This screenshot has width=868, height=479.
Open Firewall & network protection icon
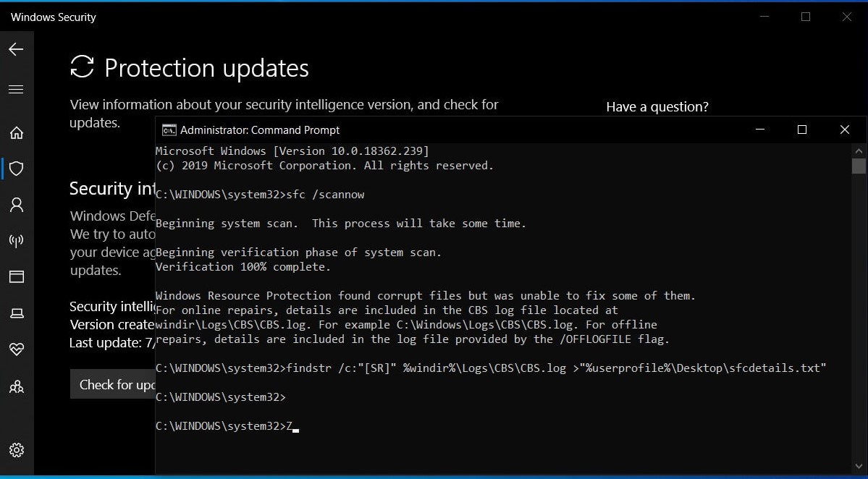17,241
